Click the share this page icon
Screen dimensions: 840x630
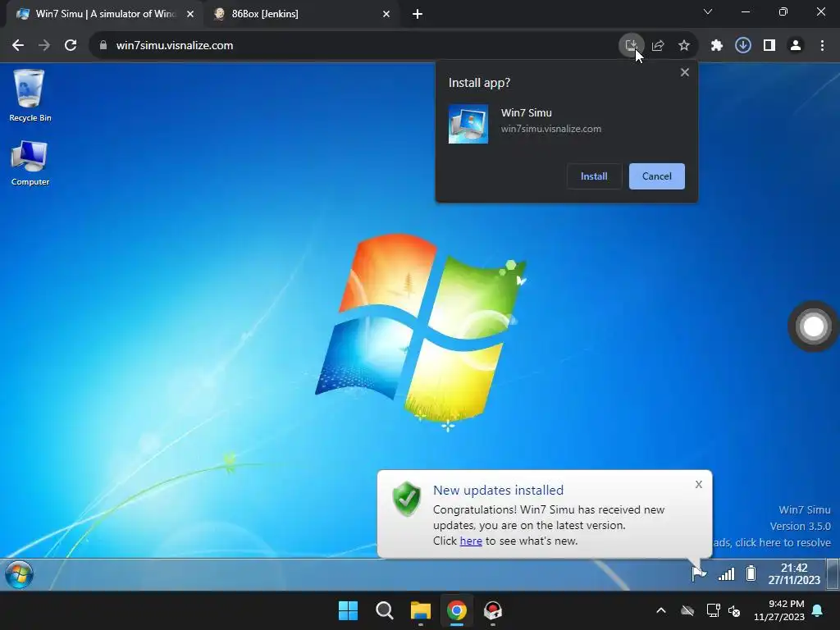pos(658,46)
